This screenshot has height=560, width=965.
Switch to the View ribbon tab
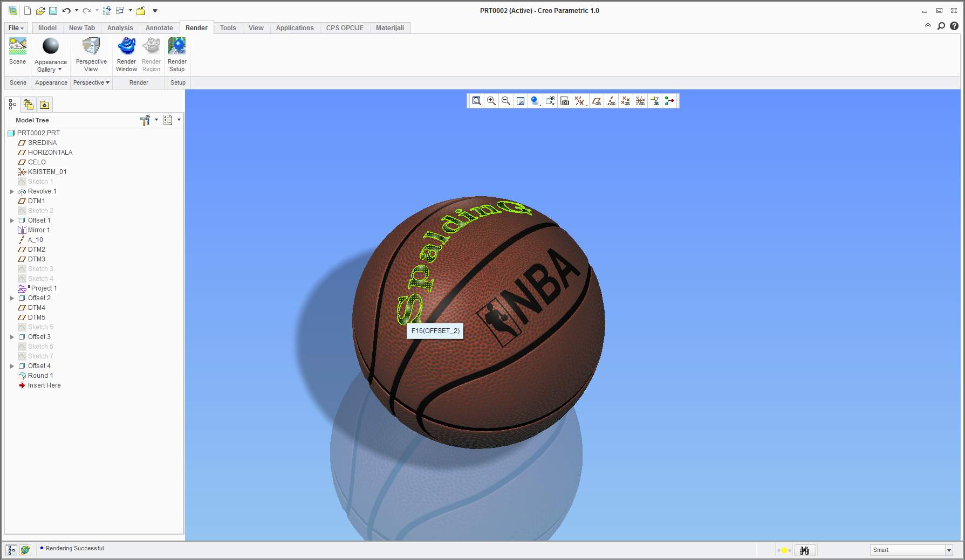(x=256, y=28)
